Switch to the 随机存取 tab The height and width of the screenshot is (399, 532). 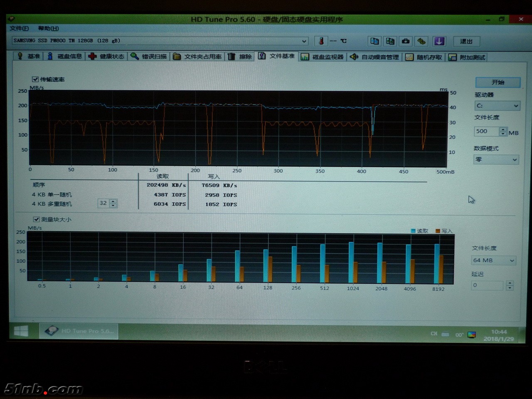(x=424, y=57)
